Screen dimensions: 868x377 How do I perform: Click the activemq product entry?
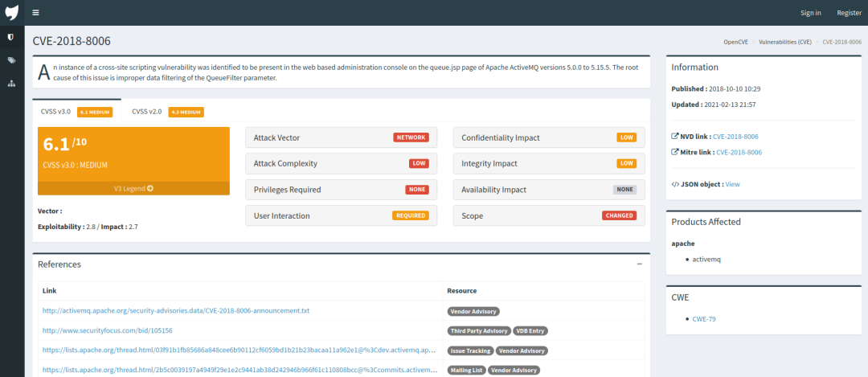[707, 259]
